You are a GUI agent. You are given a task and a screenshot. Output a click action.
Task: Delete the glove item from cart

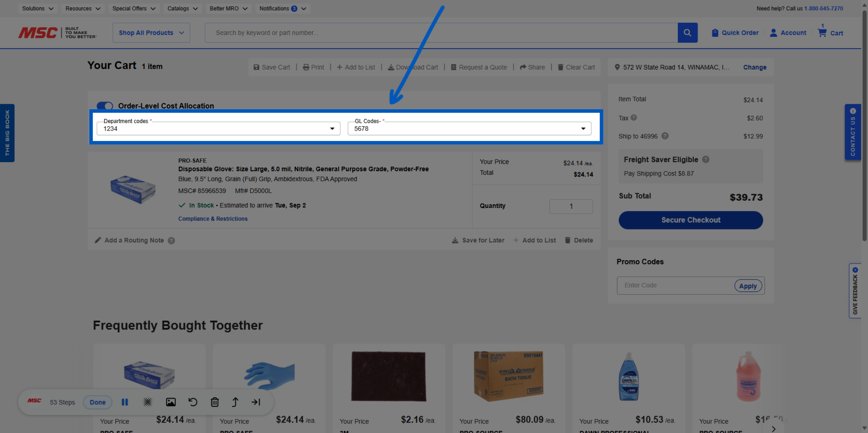tap(579, 240)
